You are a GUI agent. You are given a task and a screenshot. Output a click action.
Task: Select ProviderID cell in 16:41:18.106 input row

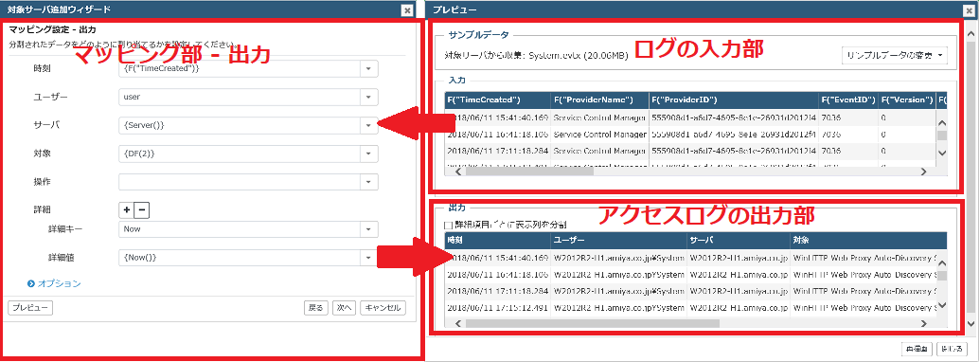(734, 134)
